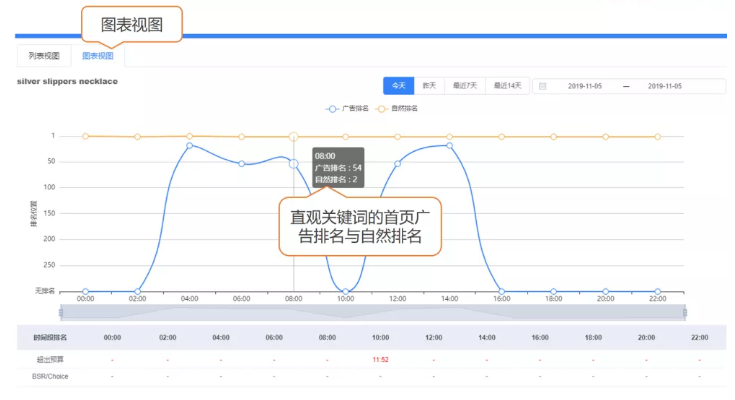The image size is (735, 400).
Task: Switch to the 列表视图 tab
Action: [x=44, y=56]
